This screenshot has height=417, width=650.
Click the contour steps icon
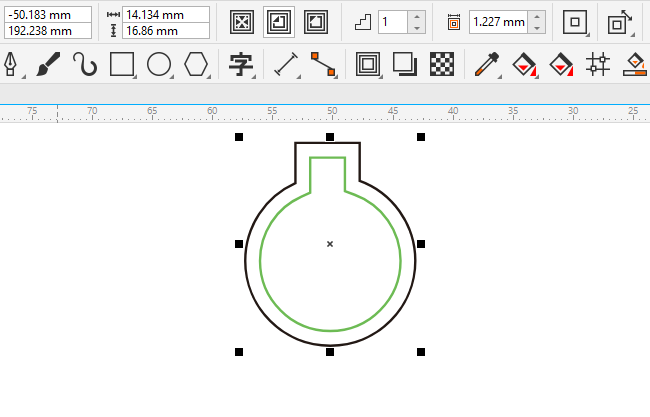pos(363,22)
